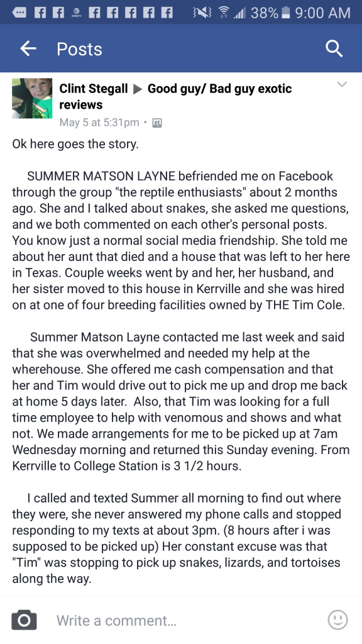Go back using the arrow icon
The height and width of the screenshot is (644, 362).
pyautogui.click(x=28, y=49)
